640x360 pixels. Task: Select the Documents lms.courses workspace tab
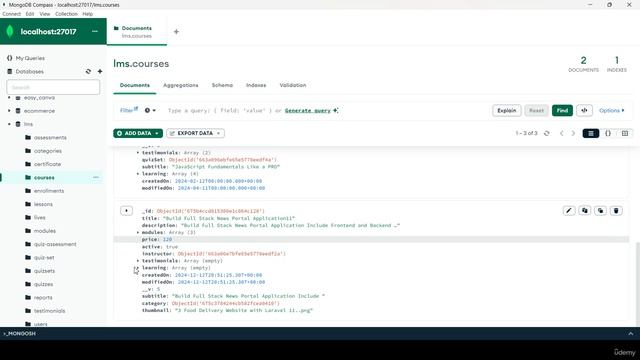click(137, 32)
